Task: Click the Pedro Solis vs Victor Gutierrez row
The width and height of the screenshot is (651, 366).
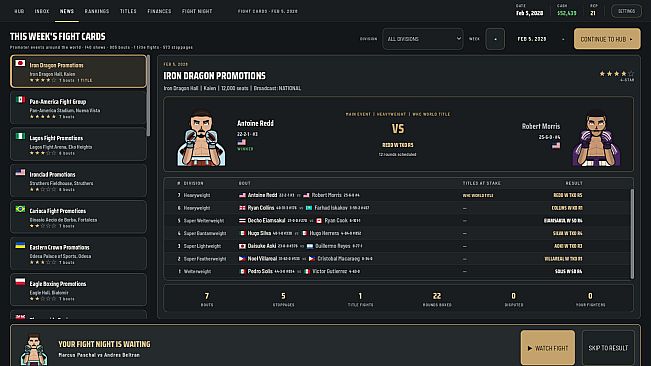Action: tap(397, 271)
